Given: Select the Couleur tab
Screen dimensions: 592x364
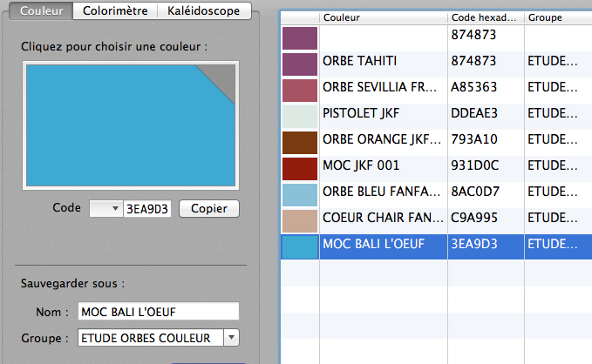Looking at the screenshot, I should point(45,11).
